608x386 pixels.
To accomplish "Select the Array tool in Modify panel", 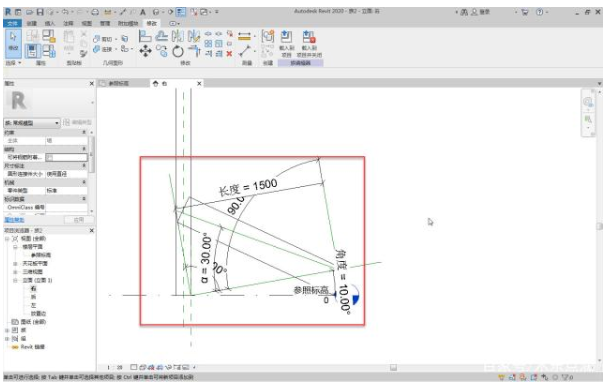I will [x=208, y=43].
